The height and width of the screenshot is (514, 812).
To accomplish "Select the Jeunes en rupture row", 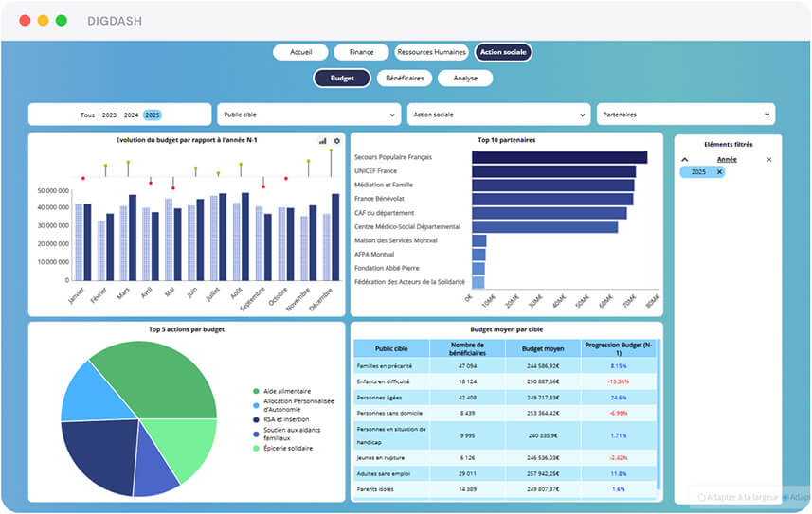I will (505, 458).
